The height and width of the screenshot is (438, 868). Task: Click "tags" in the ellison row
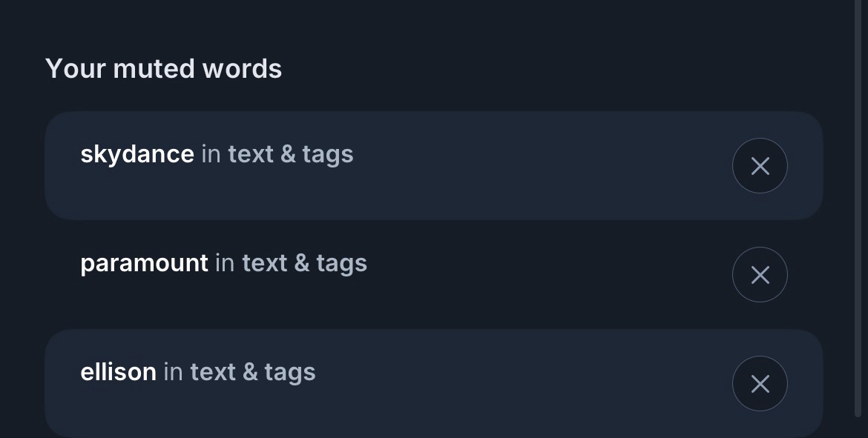click(x=289, y=372)
